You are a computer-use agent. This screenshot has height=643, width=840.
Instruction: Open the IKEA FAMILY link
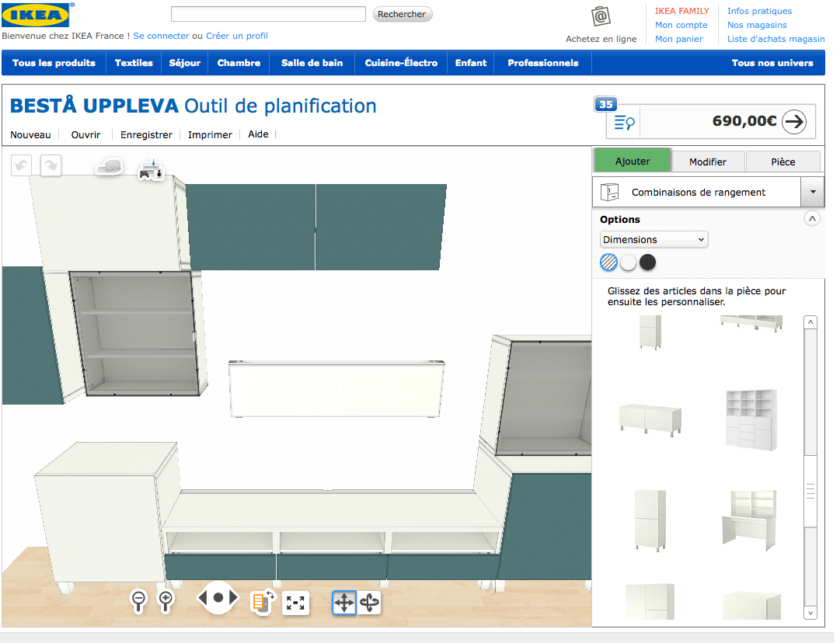pyautogui.click(x=682, y=11)
